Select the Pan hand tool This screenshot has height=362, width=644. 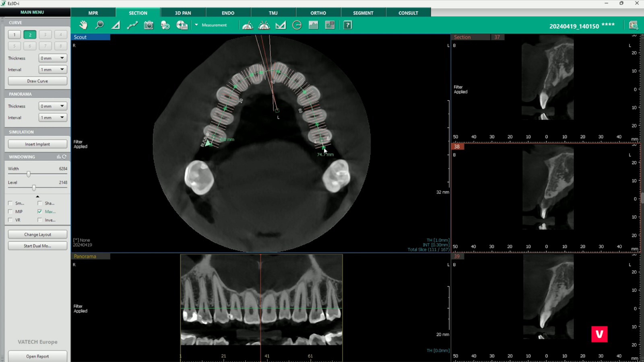click(x=83, y=25)
